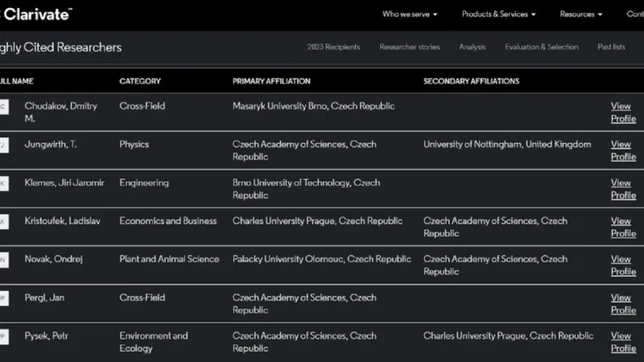
Task: Open Petr Pysek's View Profile link
Action: (x=622, y=342)
